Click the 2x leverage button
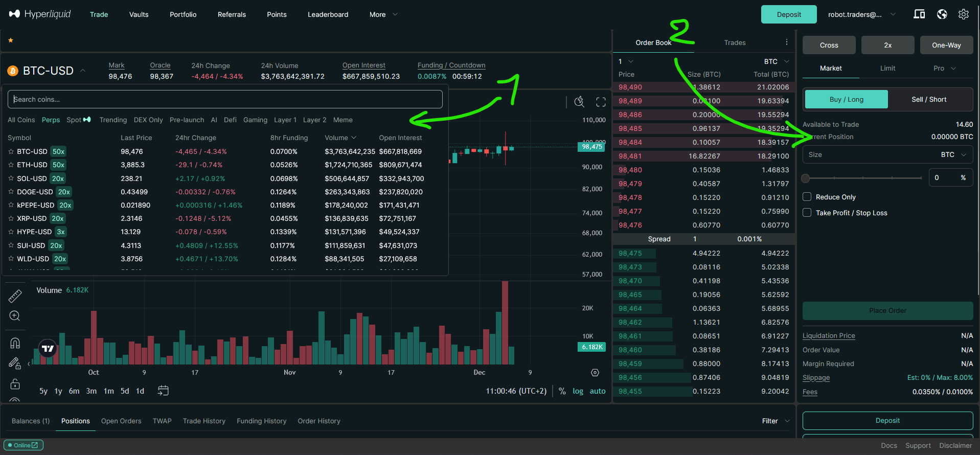Viewport: 980px width, 455px height. click(x=887, y=45)
